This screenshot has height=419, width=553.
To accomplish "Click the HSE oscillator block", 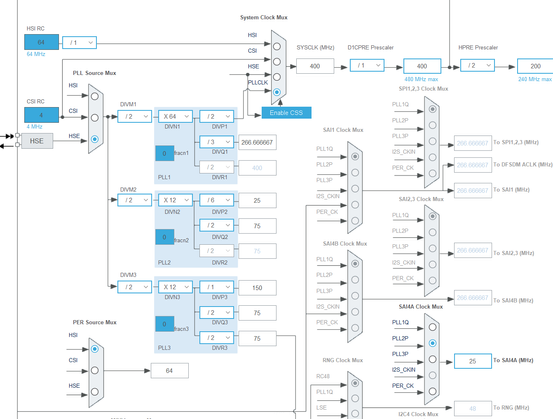I will click(x=37, y=141).
